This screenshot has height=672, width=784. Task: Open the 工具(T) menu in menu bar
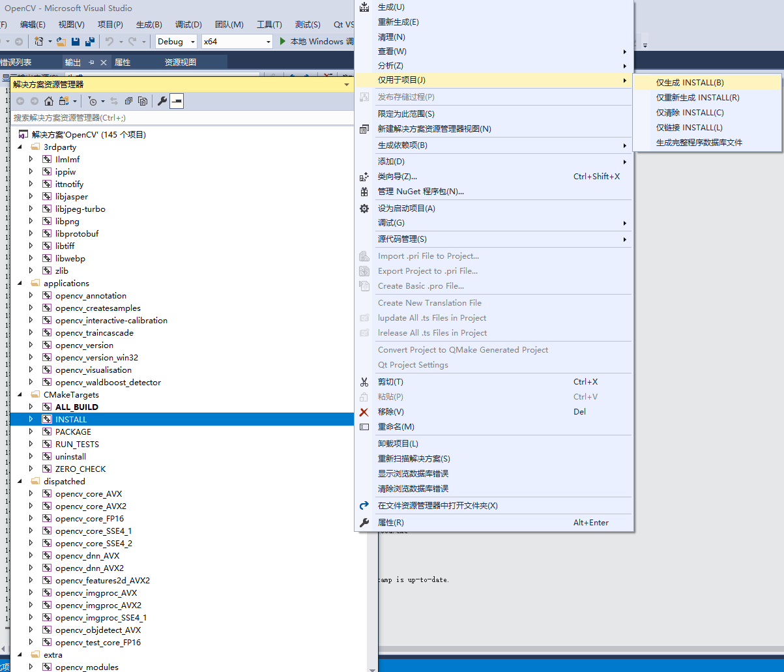[x=269, y=25]
